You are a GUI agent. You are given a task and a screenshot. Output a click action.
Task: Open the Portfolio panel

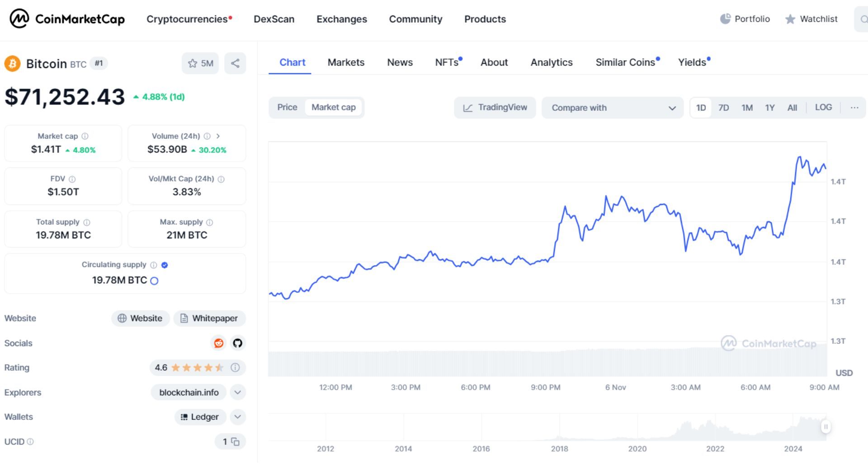(x=745, y=19)
